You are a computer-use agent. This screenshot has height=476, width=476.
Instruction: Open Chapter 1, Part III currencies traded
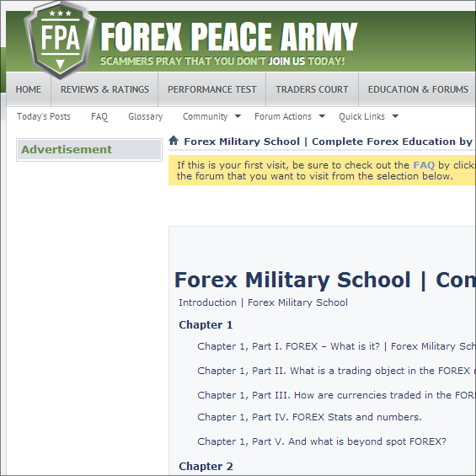tap(336, 395)
